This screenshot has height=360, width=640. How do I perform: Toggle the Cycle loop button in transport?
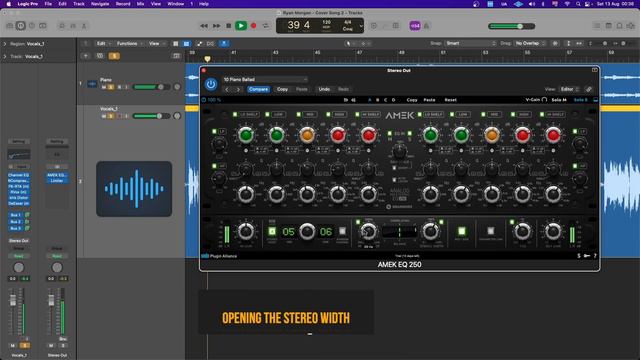(x=266, y=26)
